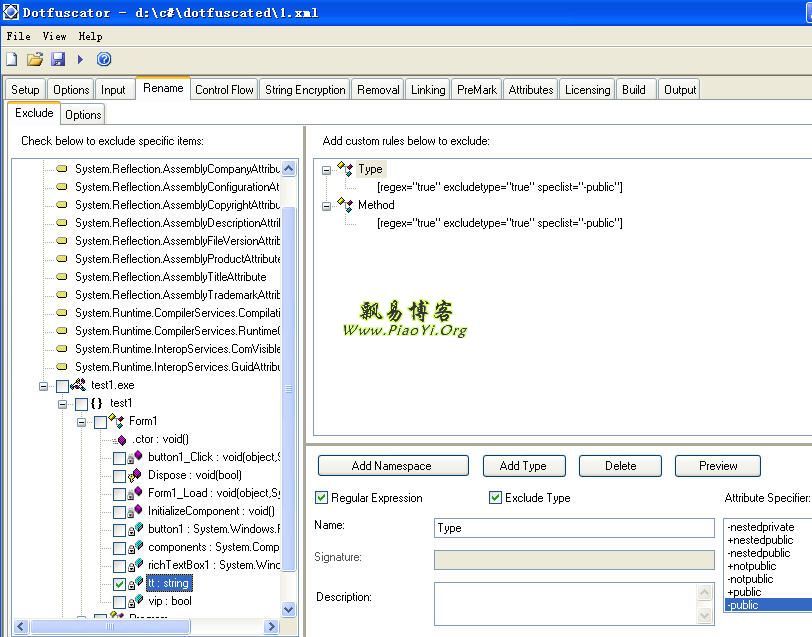Screen dimensions: 812x637
Task: Uncheck the Exclude Type checkbox
Action: click(495, 498)
